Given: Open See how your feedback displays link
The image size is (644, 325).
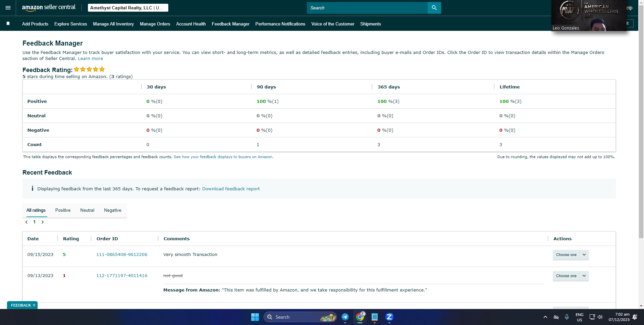Looking at the screenshot, I should tap(223, 157).
